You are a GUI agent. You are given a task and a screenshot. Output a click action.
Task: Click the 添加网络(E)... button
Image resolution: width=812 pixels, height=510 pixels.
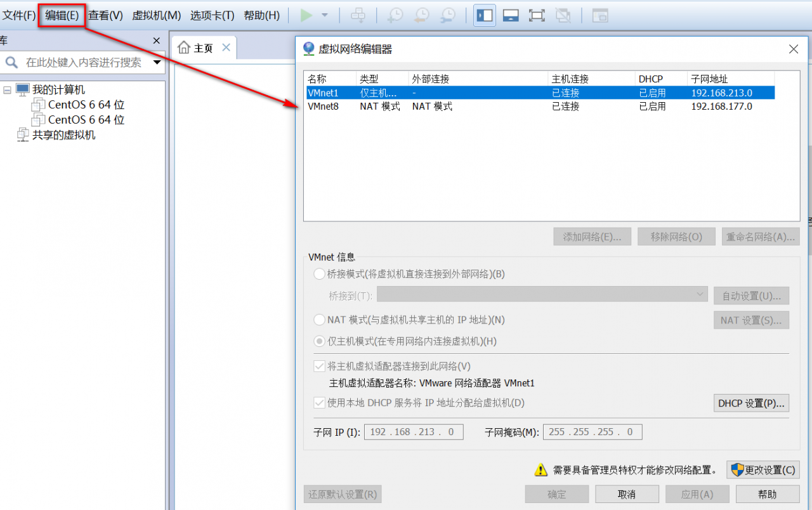pyautogui.click(x=592, y=237)
